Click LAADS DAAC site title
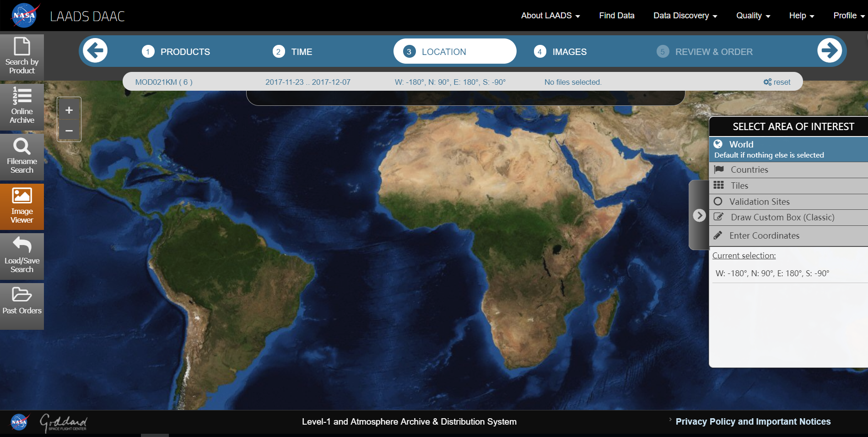 (87, 16)
